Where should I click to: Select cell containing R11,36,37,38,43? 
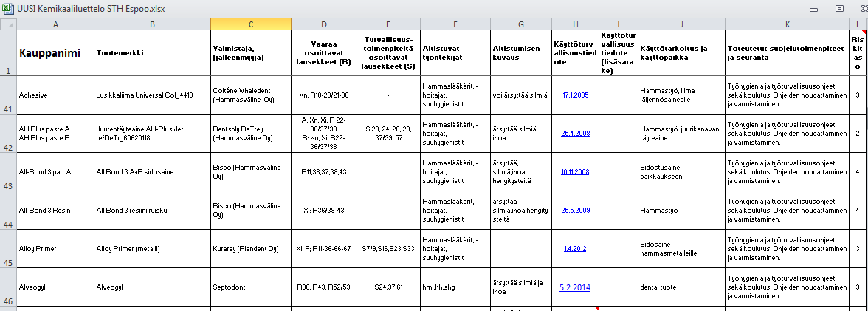pos(324,172)
